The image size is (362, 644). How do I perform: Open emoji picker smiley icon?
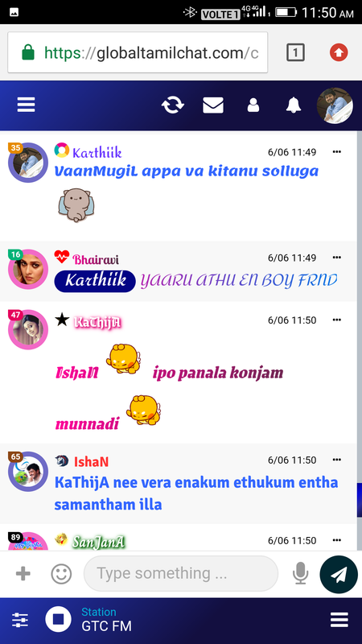pos(62,574)
